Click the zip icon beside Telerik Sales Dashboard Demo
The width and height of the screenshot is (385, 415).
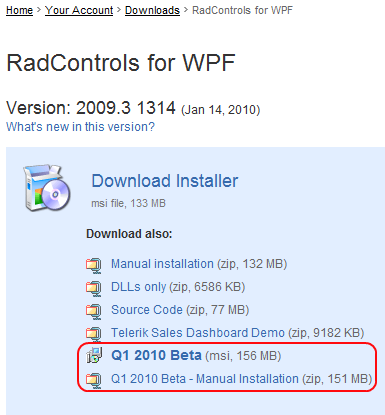94,334
